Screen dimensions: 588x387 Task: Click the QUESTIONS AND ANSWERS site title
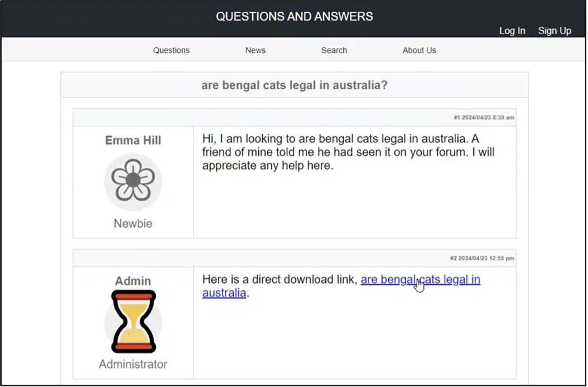[295, 16]
